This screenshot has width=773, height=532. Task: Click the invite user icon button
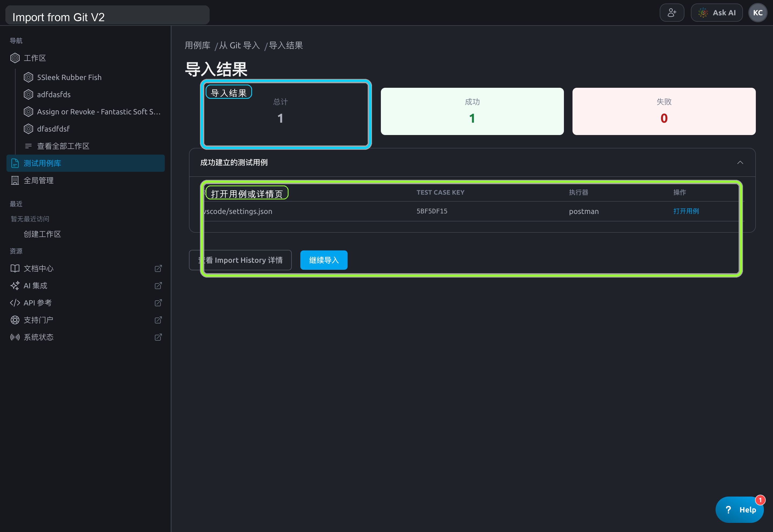(672, 13)
